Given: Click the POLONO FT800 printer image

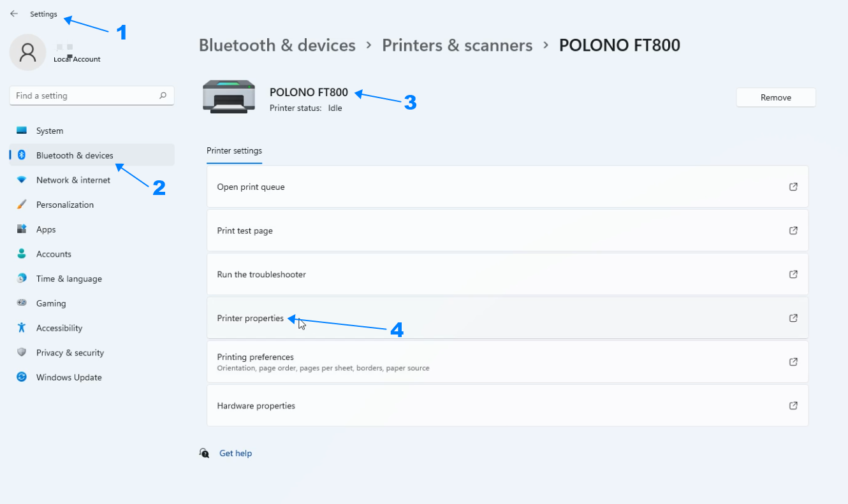Looking at the screenshot, I should [x=228, y=97].
